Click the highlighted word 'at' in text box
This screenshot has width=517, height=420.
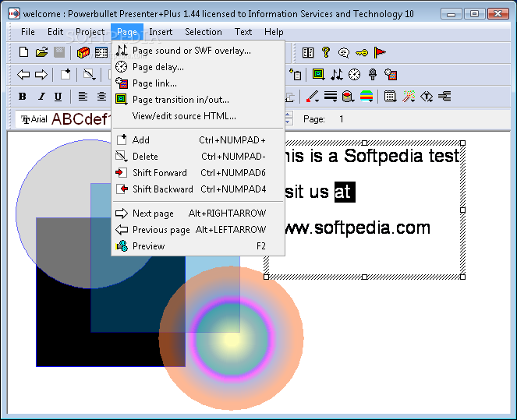(345, 192)
